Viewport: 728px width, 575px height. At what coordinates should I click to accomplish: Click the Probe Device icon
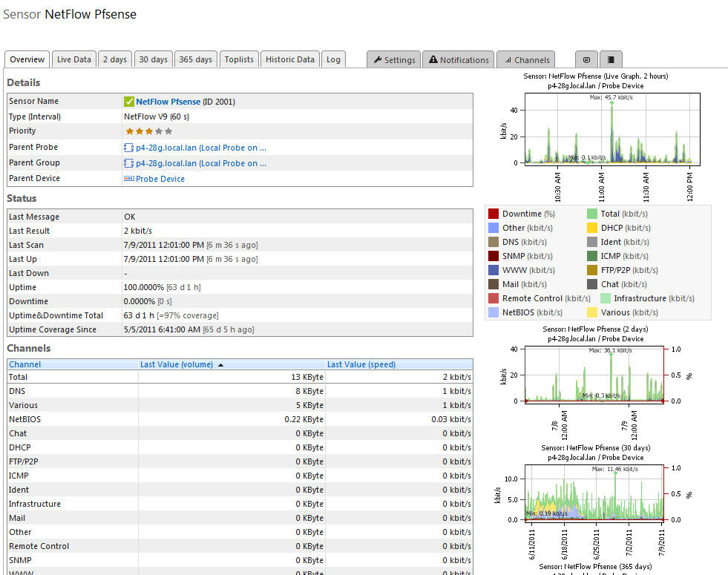pyautogui.click(x=129, y=179)
